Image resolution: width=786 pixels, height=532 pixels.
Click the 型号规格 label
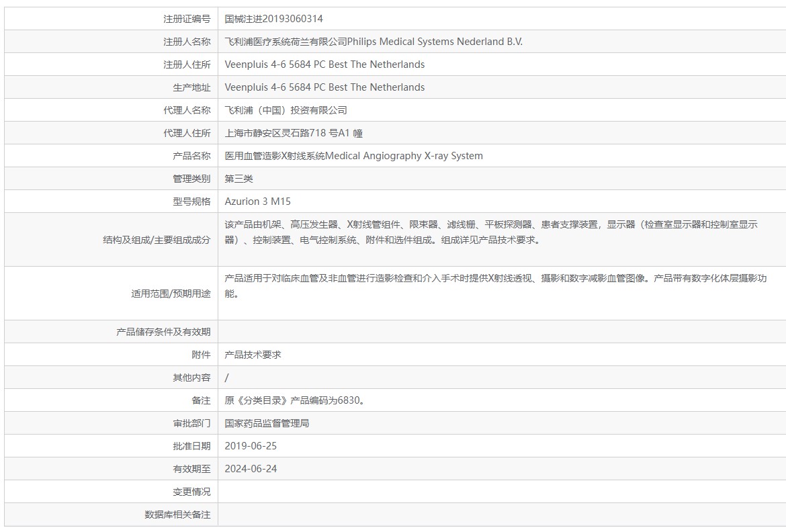pos(191,202)
